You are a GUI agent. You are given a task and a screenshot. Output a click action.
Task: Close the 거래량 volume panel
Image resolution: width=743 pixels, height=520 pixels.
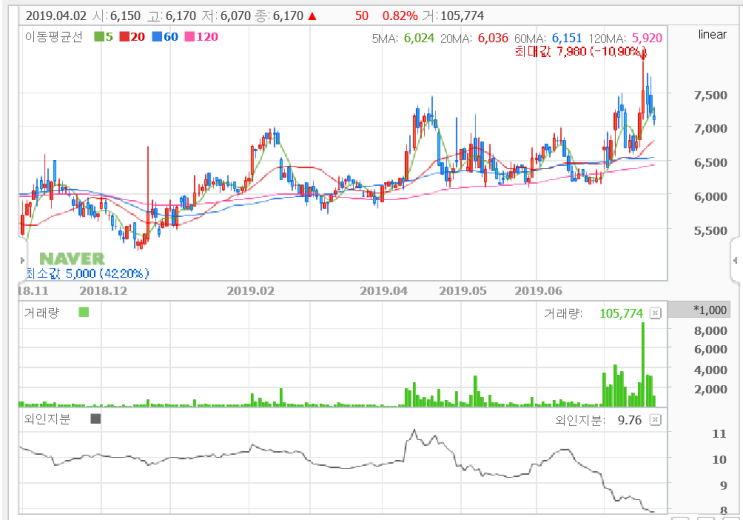(x=655, y=313)
